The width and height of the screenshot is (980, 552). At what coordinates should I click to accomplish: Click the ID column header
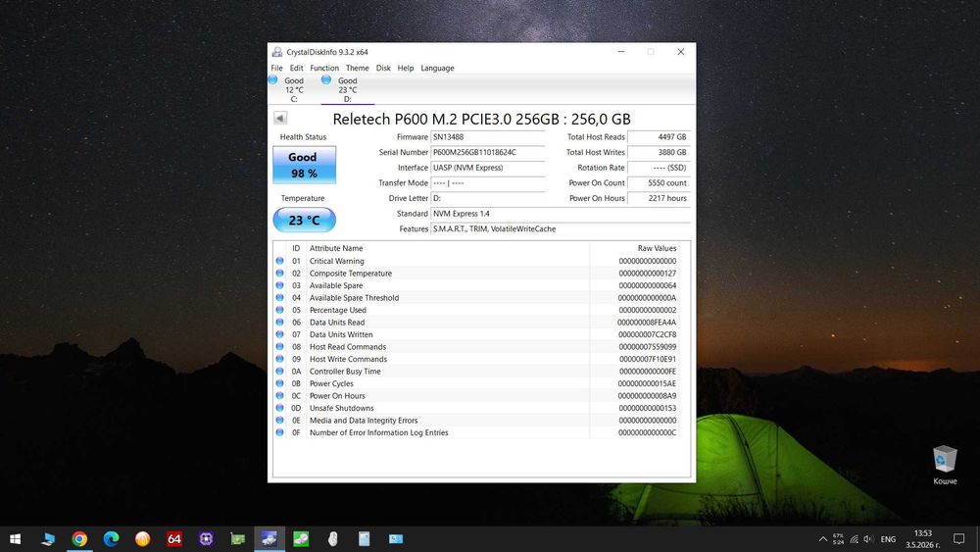[296, 248]
